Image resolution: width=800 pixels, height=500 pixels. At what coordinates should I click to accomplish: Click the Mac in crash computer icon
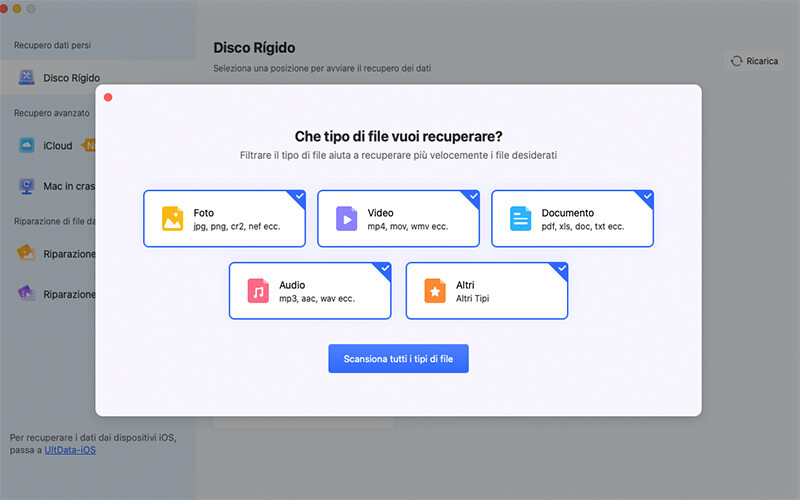27,186
